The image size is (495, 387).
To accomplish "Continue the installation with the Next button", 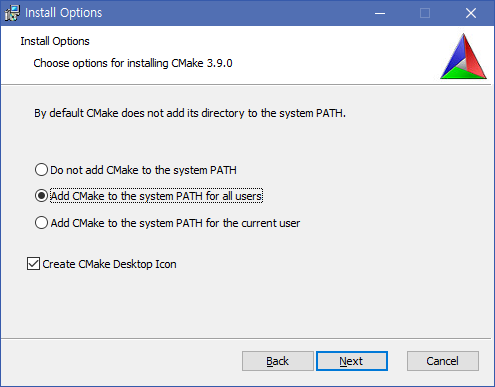I will [x=352, y=361].
